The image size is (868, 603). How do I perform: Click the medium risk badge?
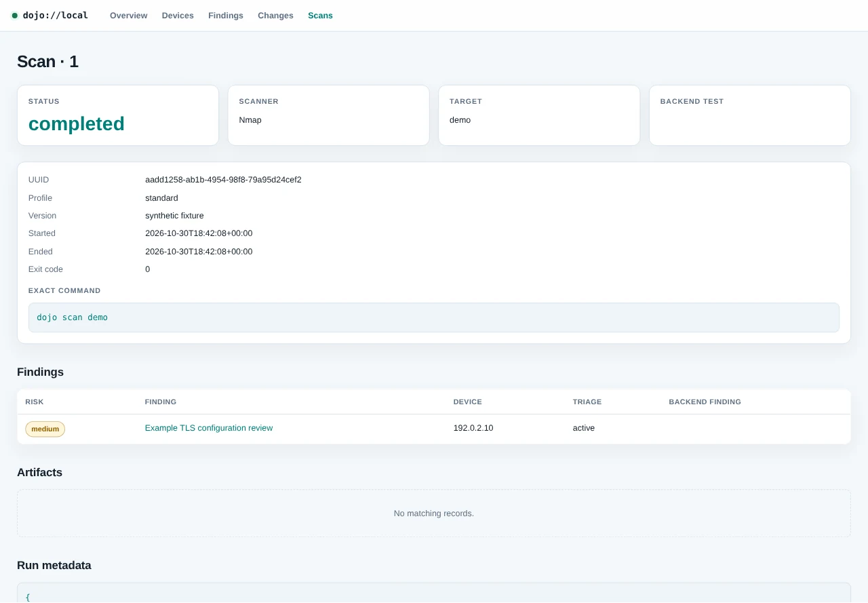point(45,429)
